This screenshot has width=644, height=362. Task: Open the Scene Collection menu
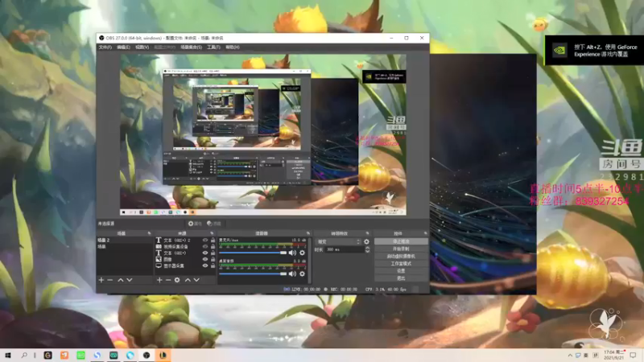[x=191, y=47]
